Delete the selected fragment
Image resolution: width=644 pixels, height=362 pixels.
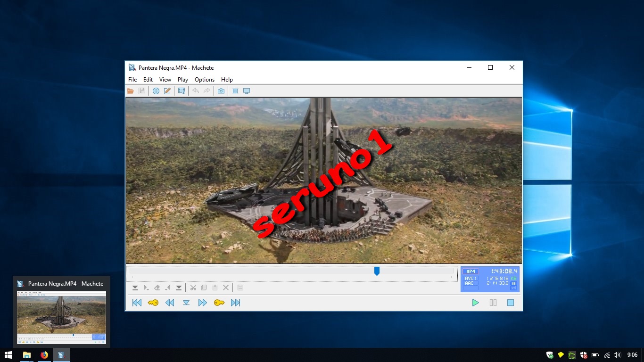(226, 287)
